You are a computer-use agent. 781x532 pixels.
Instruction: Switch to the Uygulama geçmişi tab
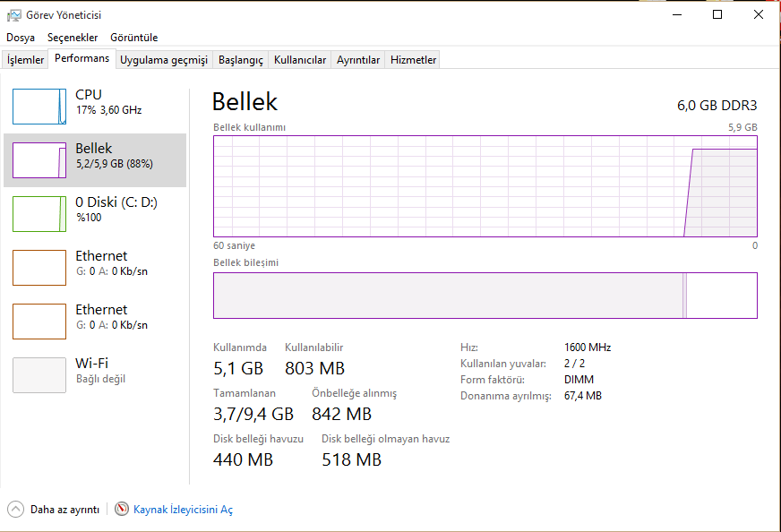pyautogui.click(x=164, y=60)
